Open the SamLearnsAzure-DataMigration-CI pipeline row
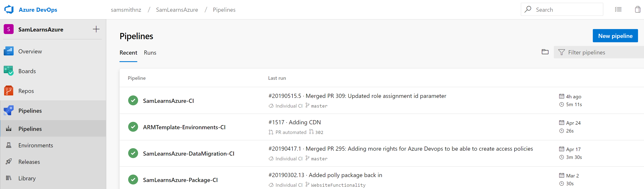Image resolution: width=644 pixels, height=189 pixels. click(188, 154)
